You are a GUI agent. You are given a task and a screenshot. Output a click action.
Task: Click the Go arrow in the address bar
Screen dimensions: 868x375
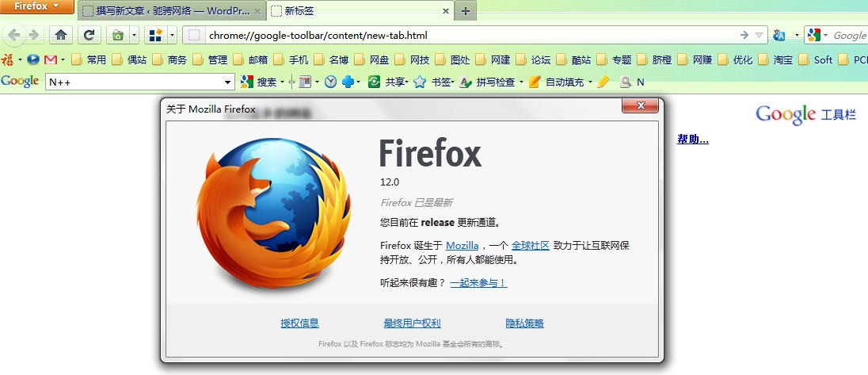pos(744,36)
